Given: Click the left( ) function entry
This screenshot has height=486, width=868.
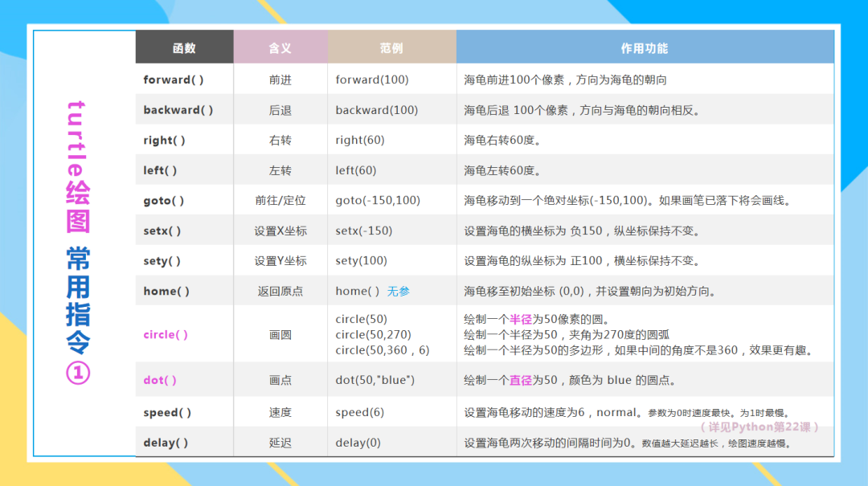Looking at the screenshot, I should [x=159, y=169].
